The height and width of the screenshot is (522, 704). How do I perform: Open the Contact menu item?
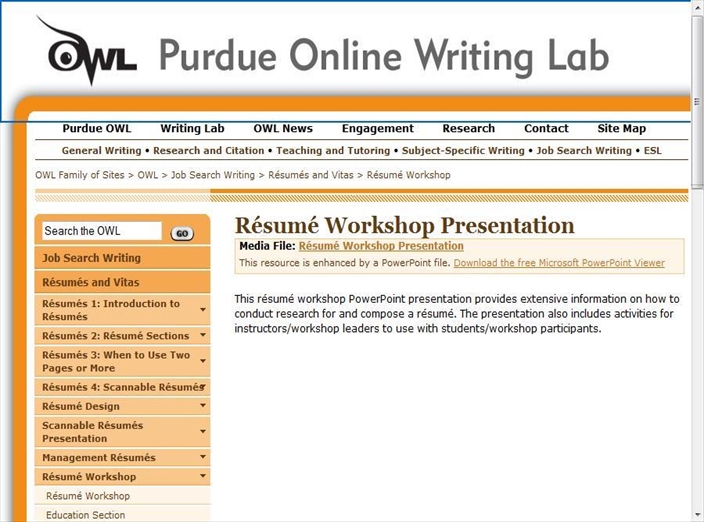click(546, 129)
